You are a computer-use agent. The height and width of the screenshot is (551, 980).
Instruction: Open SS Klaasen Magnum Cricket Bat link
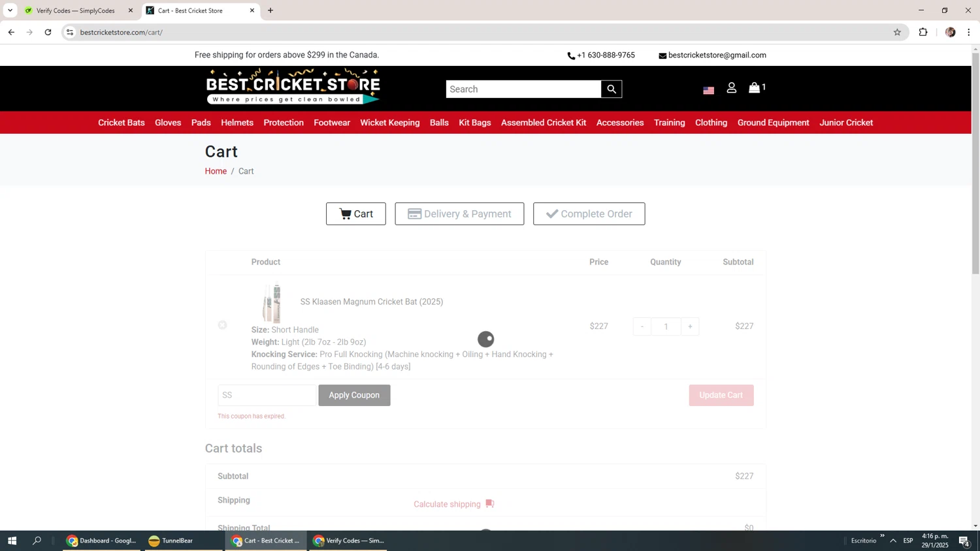[372, 302]
